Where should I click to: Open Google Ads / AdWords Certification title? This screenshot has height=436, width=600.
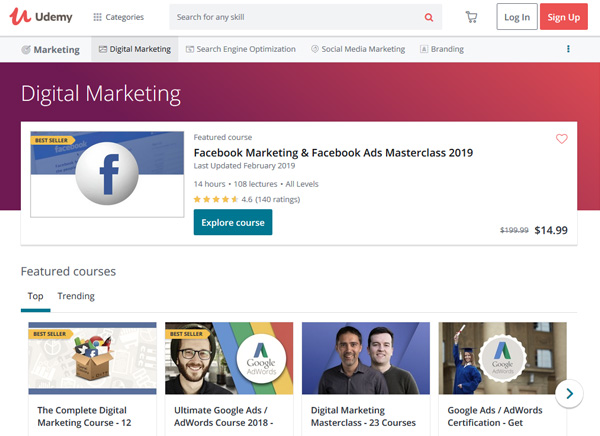click(x=495, y=416)
